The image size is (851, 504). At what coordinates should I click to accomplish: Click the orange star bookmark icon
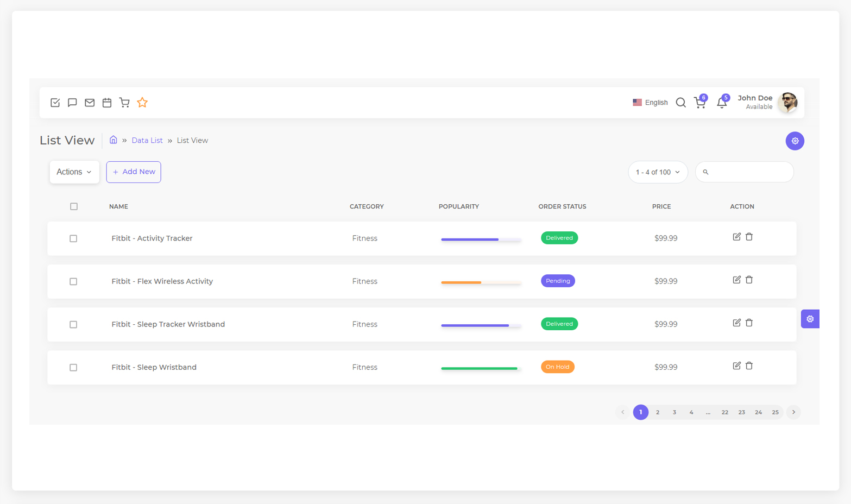coord(142,102)
